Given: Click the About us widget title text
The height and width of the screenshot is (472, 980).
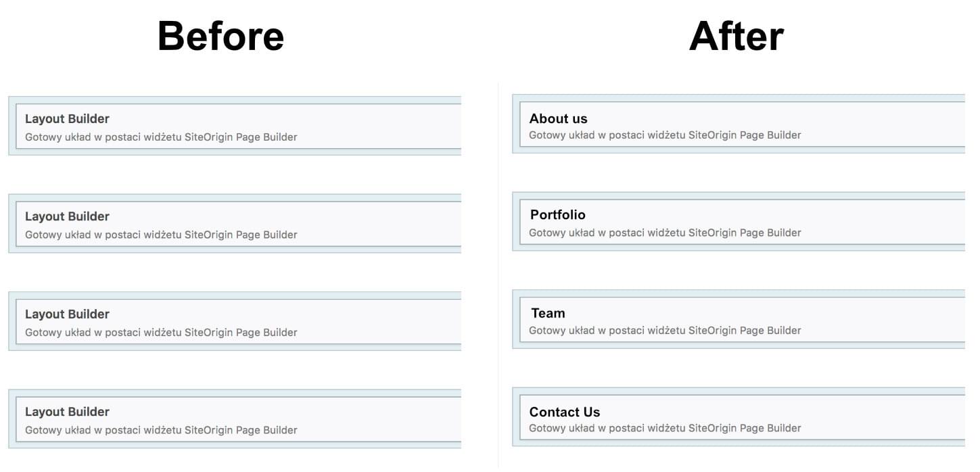Looking at the screenshot, I should pyautogui.click(x=558, y=118).
